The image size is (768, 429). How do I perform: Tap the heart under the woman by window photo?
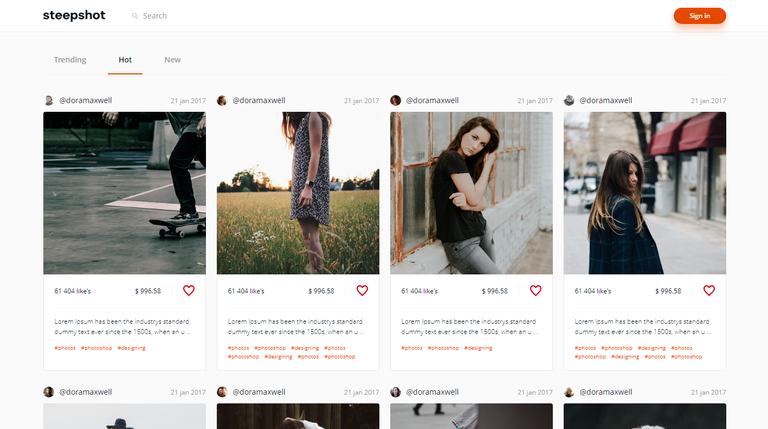pos(535,290)
